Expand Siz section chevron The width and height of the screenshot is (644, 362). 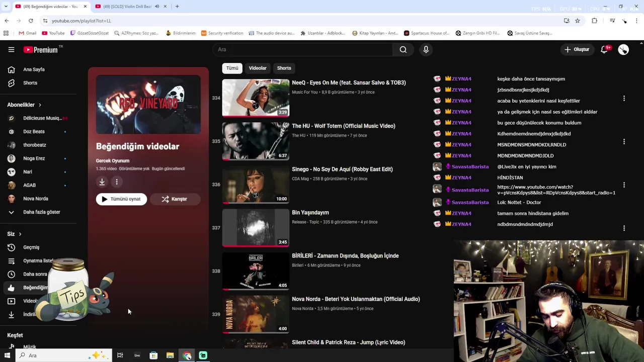pos(20,234)
